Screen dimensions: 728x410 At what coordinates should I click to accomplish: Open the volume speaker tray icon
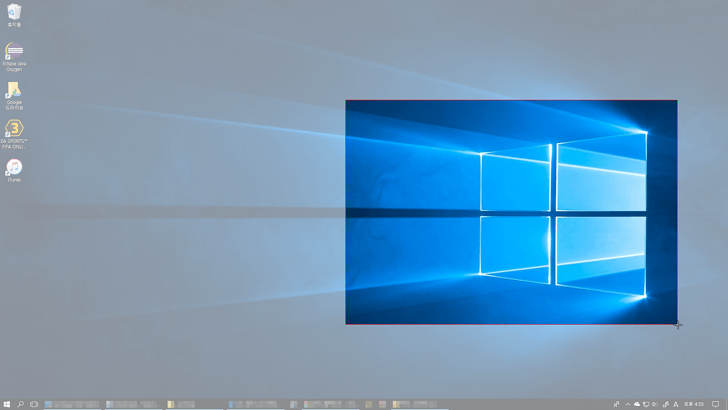655,404
